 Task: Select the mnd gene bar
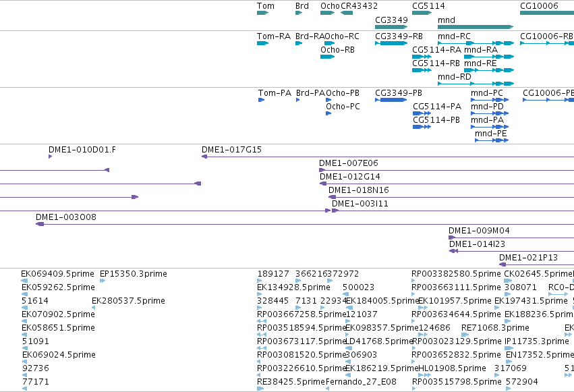[x=476, y=27]
